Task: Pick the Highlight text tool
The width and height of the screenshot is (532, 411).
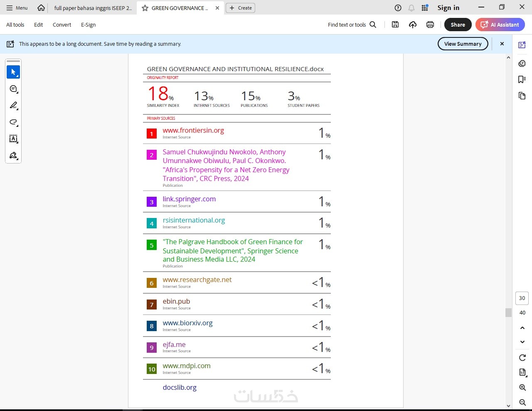Action: (x=13, y=106)
